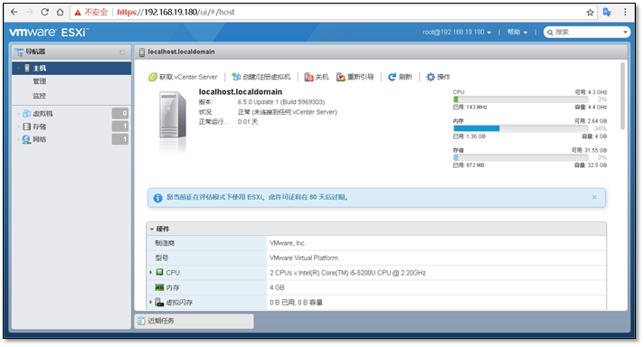Screen dimensions: 644x347
Task: Click the 虚拟机 icon in the navigator
Action: pyautogui.click(x=27, y=113)
